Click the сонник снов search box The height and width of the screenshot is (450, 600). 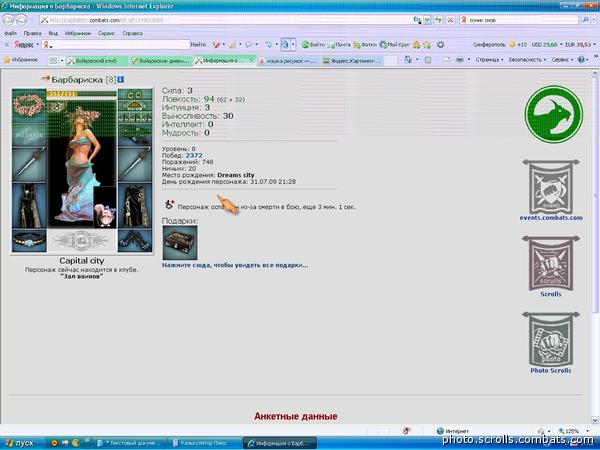(519, 20)
